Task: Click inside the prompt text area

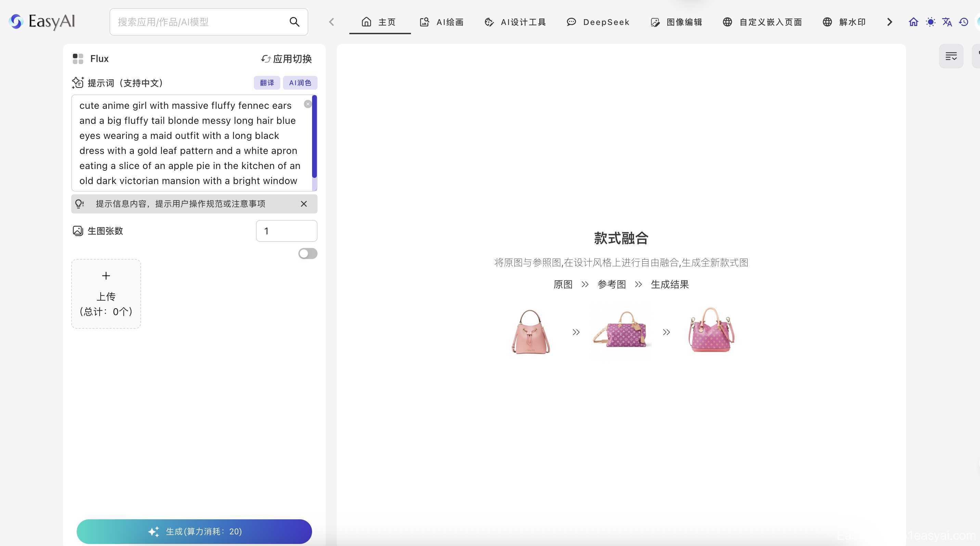Action: tap(191, 143)
